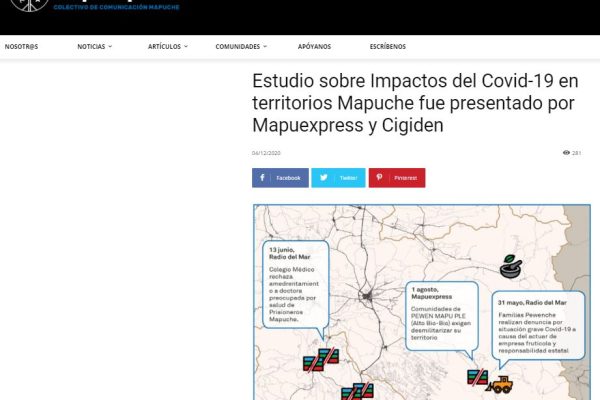Expand the NOTICIAS dropdown arrow
The height and width of the screenshot is (400, 600).
110,47
